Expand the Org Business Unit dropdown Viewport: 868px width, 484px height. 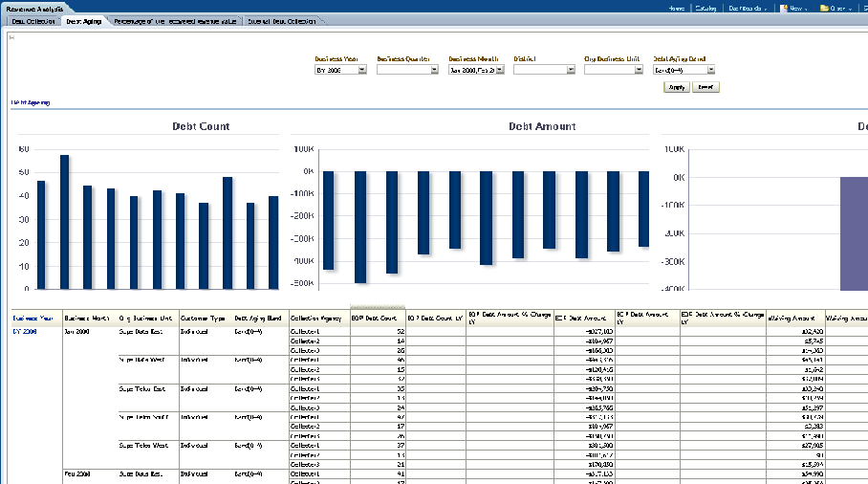click(639, 70)
